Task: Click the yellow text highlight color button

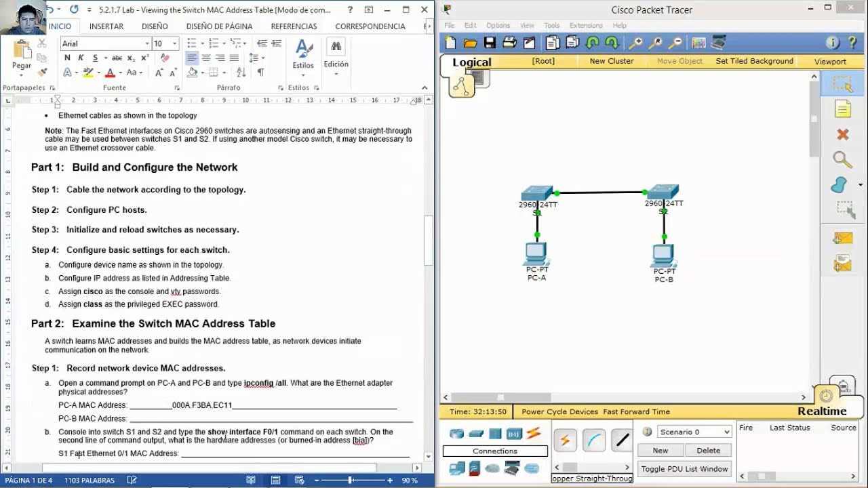Action: [87, 73]
